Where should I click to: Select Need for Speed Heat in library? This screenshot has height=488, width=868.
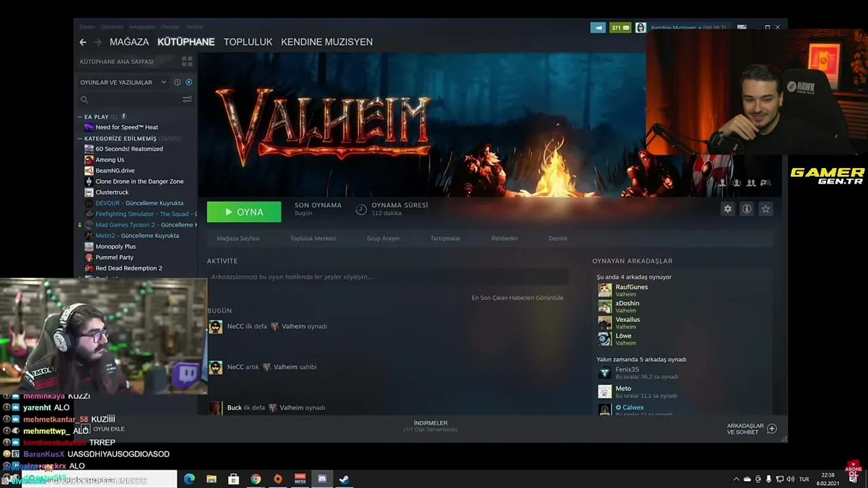tap(127, 127)
